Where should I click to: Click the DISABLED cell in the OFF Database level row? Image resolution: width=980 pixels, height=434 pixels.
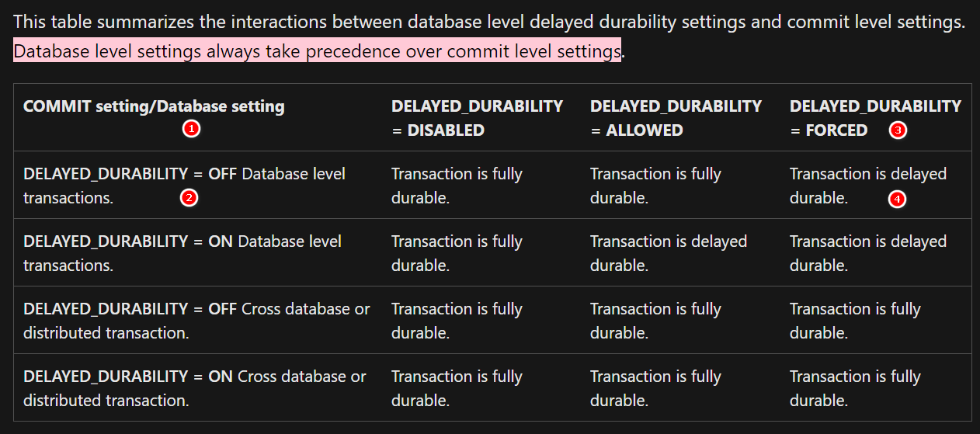pyautogui.click(x=457, y=186)
